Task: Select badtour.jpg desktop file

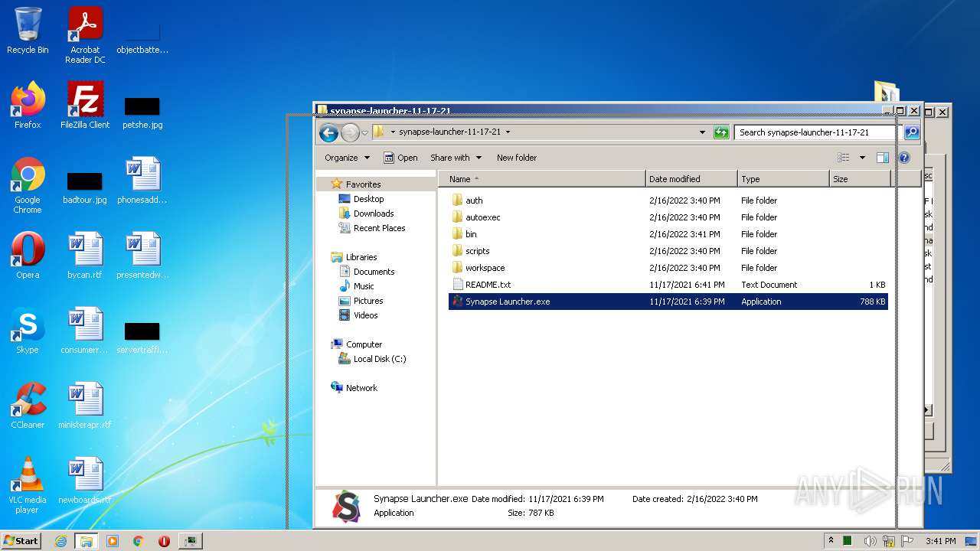Action: [85, 187]
